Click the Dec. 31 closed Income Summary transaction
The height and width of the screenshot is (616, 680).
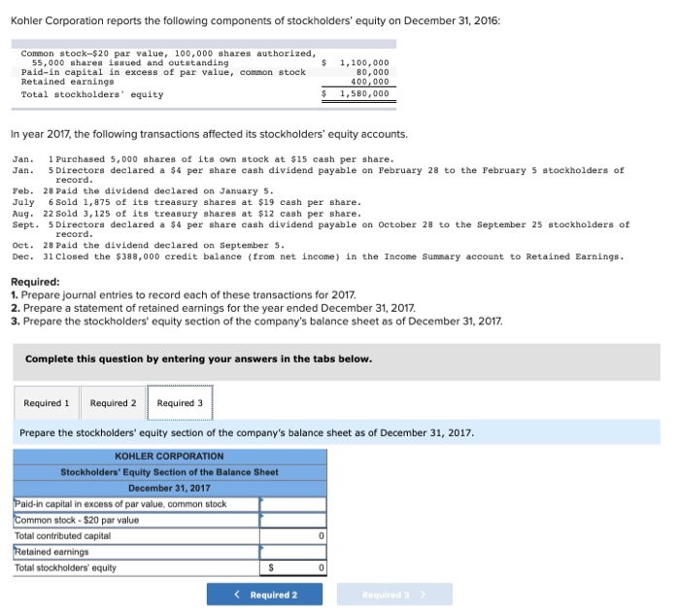[318, 257]
